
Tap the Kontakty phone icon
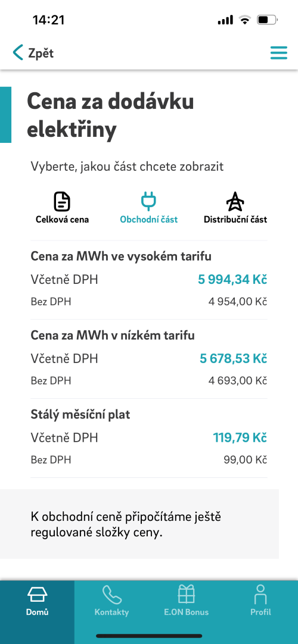pyautogui.click(x=112, y=595)
